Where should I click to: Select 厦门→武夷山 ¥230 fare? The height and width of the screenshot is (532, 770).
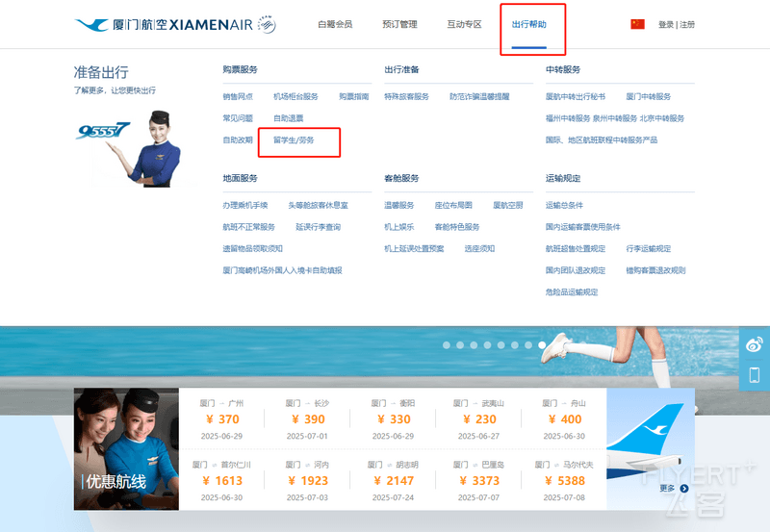pyautogui.click(x=478, y=419)
